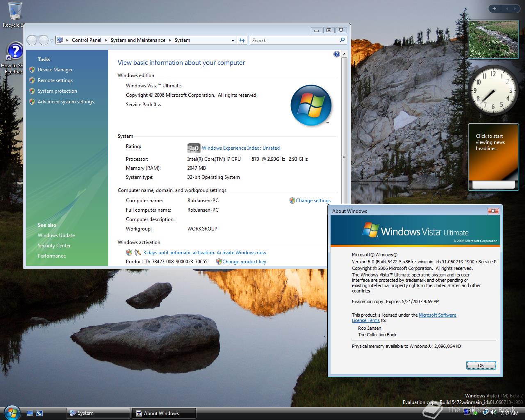Screen dimensions: 525x420
Task: Click the shield icon beside Device Manager
Action: pos(32,70)
